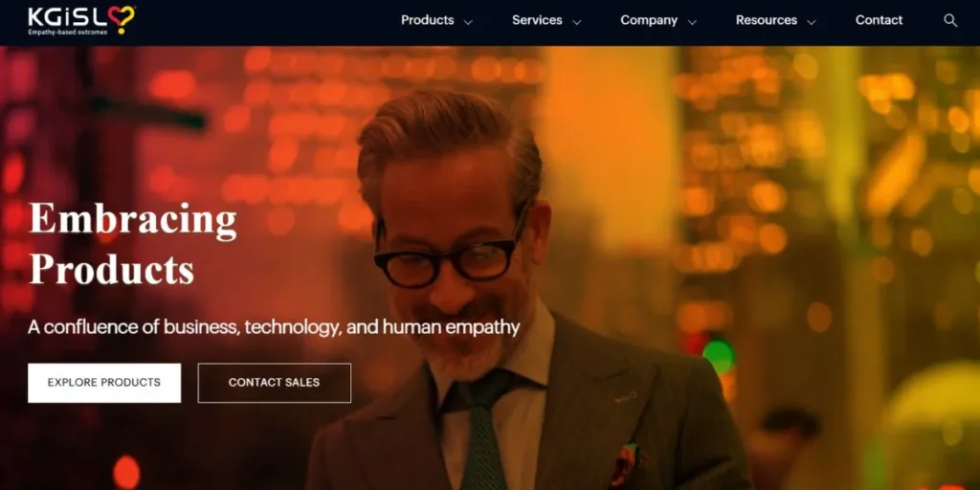Expand the Company dropdown chevron
Screen dimensions: 980x490
[692, 22]
